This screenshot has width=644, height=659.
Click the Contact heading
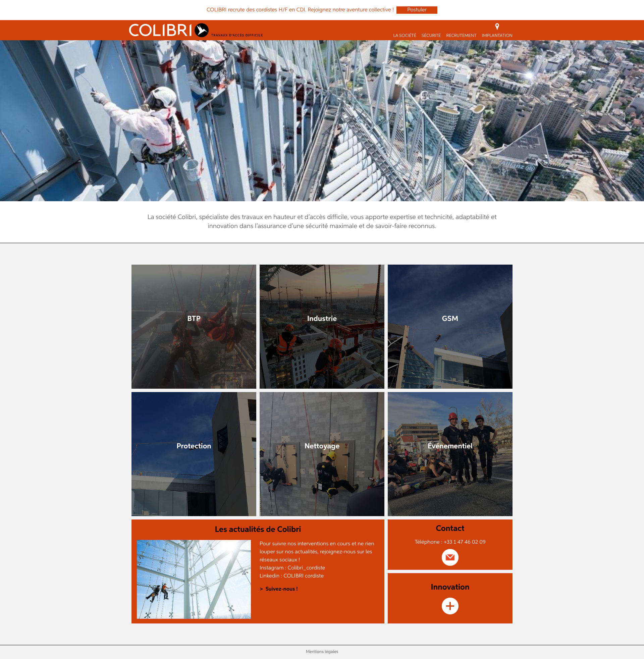click(450, 528)
